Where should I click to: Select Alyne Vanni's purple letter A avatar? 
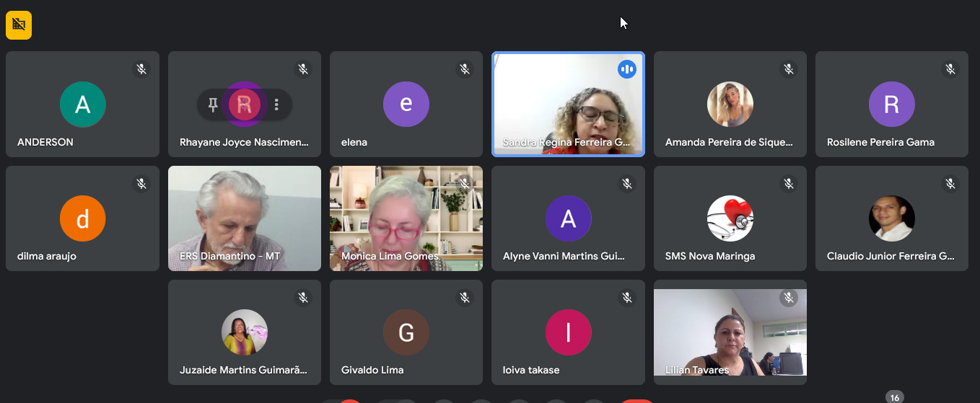pyautogui.click(x=569, y=218)
